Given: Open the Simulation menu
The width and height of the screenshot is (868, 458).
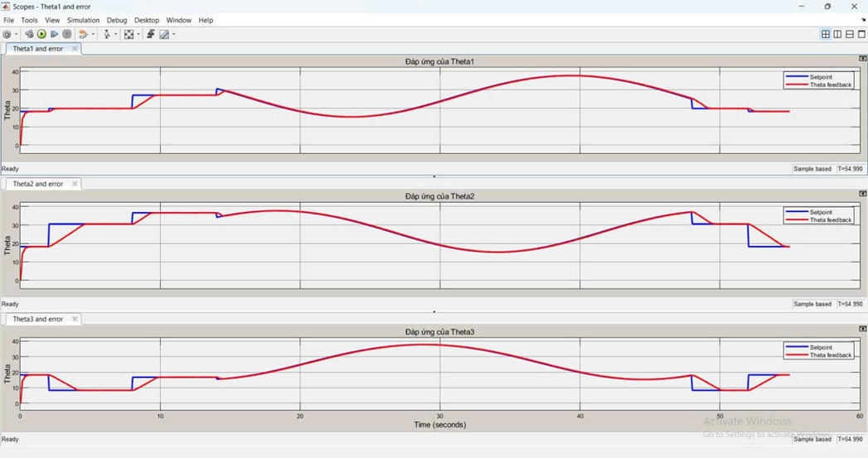Looking at the screenshot, I should pos(83,20).
